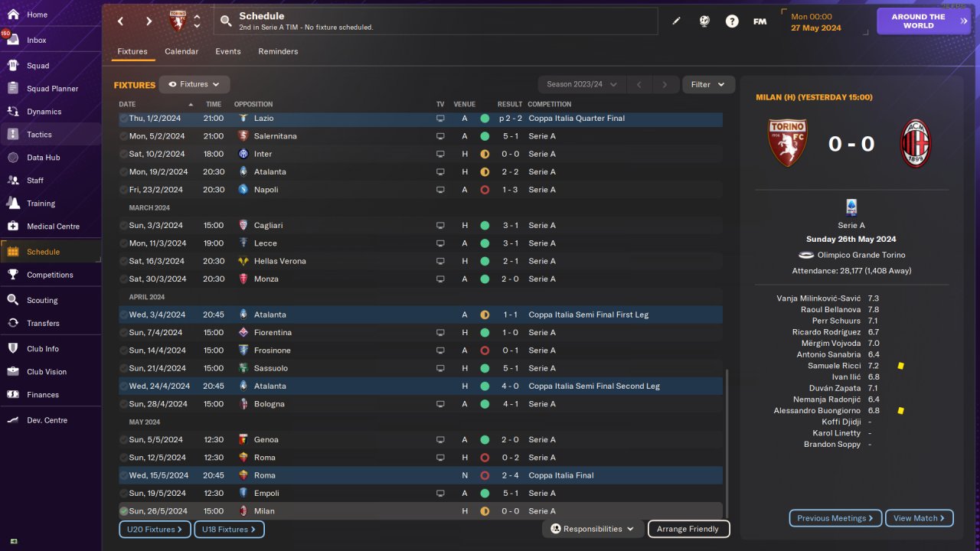Image resolution: width=980 pixels, height=551 pixels.
Task: Open the Dev. Centre icon
Action: click(13, 420)
